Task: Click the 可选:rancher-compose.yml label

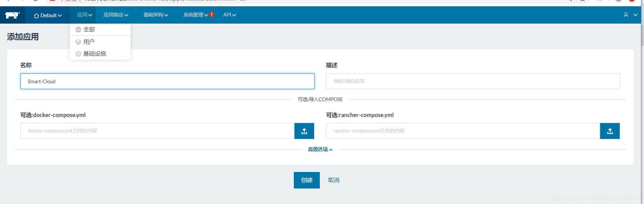Action: [360, 115]
